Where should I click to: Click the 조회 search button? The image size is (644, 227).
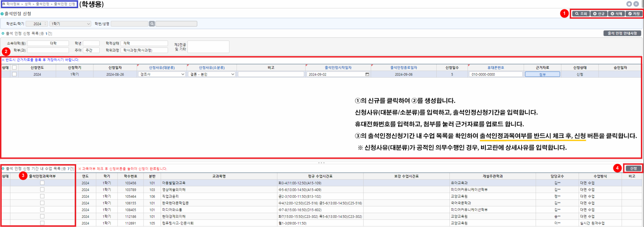click(581, 14)
